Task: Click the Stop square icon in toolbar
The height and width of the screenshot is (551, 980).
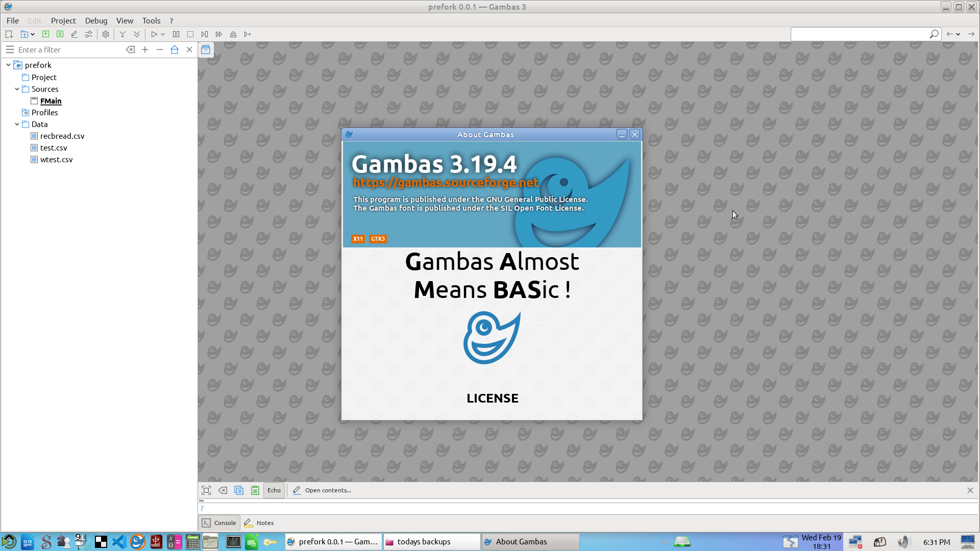Action: pos(190,34)
